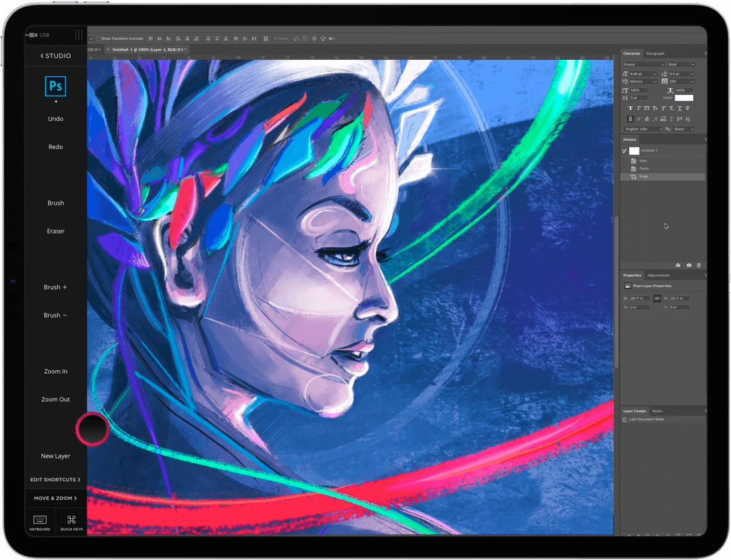This screenshot has width=731, height=560.
Task: Open Quick Keys command icon
Action: pyautogui.click(x=72, y=522)
